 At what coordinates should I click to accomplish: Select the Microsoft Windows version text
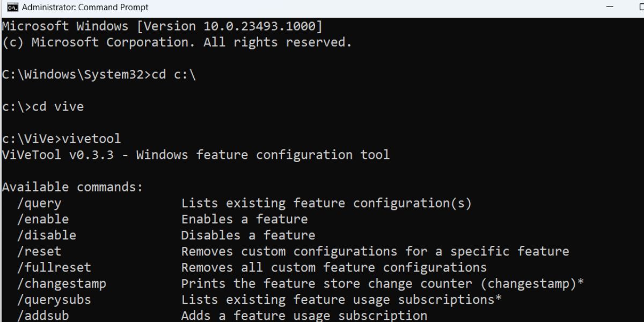point(161,26)
